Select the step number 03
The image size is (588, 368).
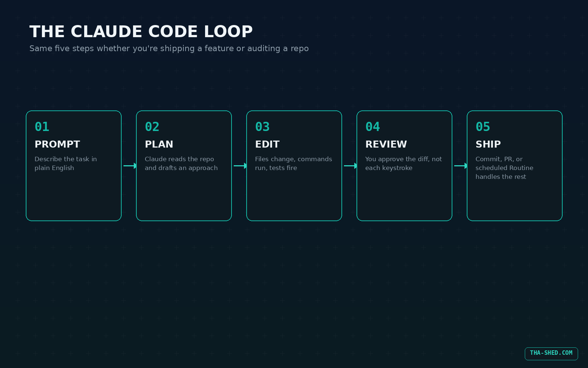262,127
